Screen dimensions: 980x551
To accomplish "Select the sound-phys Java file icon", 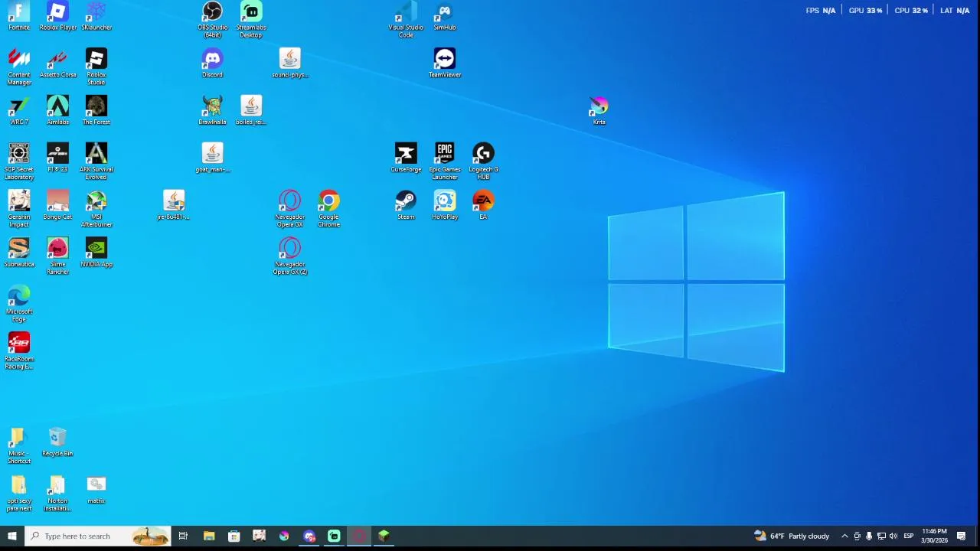I will tap(289, 64).
